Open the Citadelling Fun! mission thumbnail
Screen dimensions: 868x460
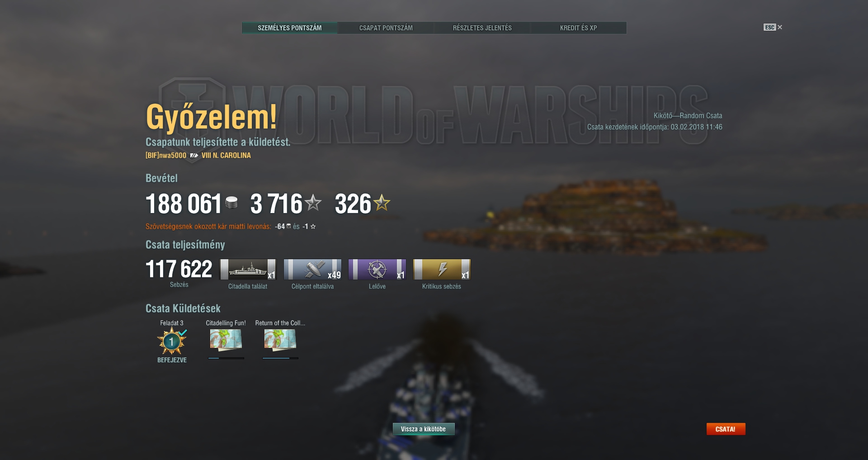tap(226, 340)
